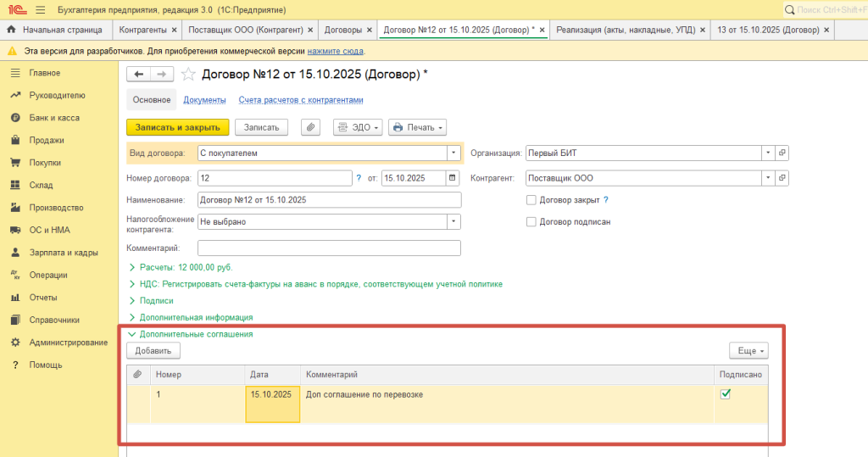The height and width of the screenshot is (457, 868).
Task: Click the back navigation arrow
Action: tap(139, 75)
